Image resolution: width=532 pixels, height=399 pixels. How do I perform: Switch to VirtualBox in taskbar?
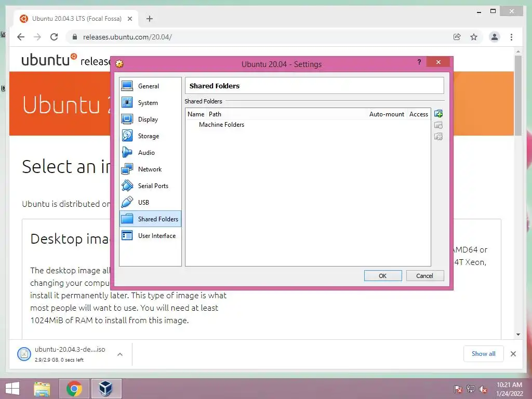[x=106, y=389]
